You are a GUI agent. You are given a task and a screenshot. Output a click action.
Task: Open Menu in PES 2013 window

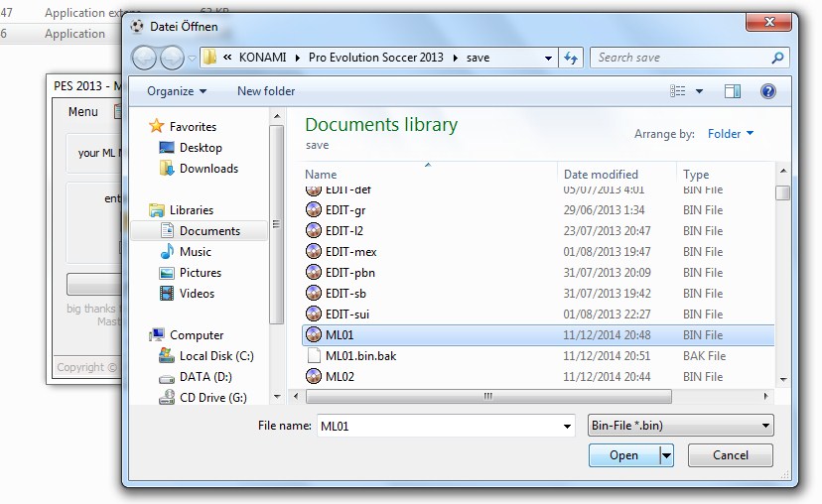(x=82, y=111)
